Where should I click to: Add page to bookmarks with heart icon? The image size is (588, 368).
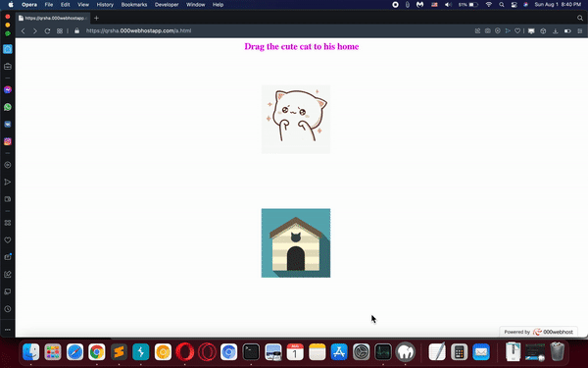517,30
